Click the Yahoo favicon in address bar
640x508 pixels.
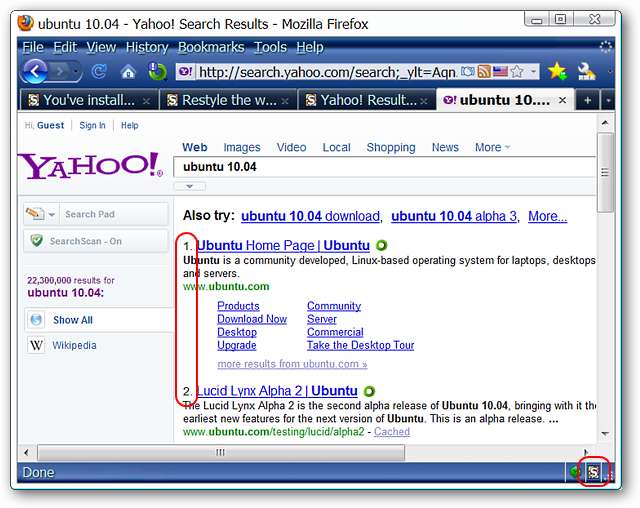[185, 72]
